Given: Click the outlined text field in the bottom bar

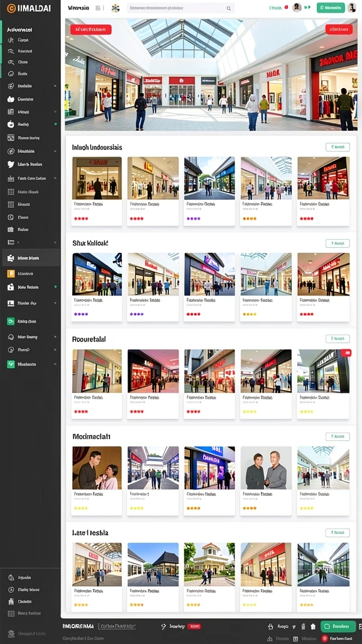Looking at the screenshot, I should click(116, 626).
